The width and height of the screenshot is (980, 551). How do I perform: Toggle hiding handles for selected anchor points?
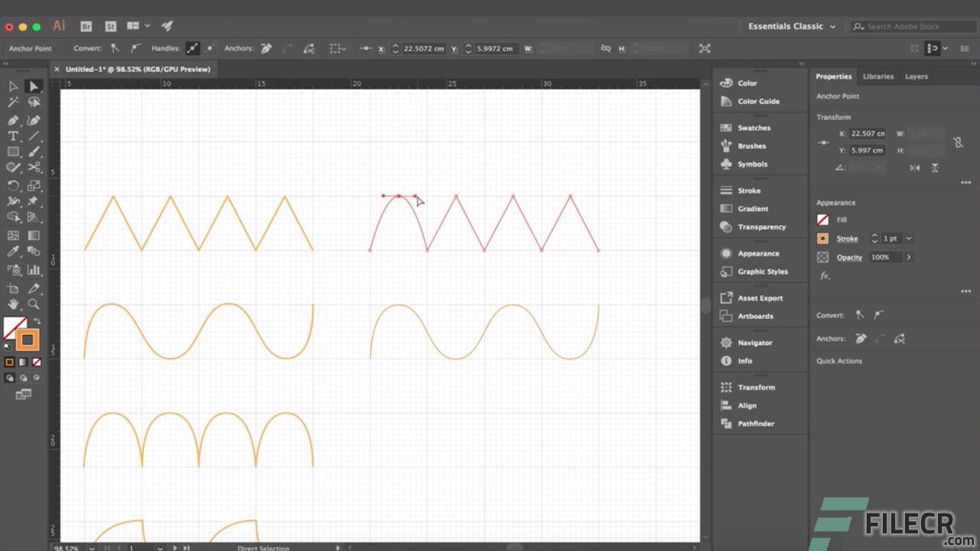point(209,48)
